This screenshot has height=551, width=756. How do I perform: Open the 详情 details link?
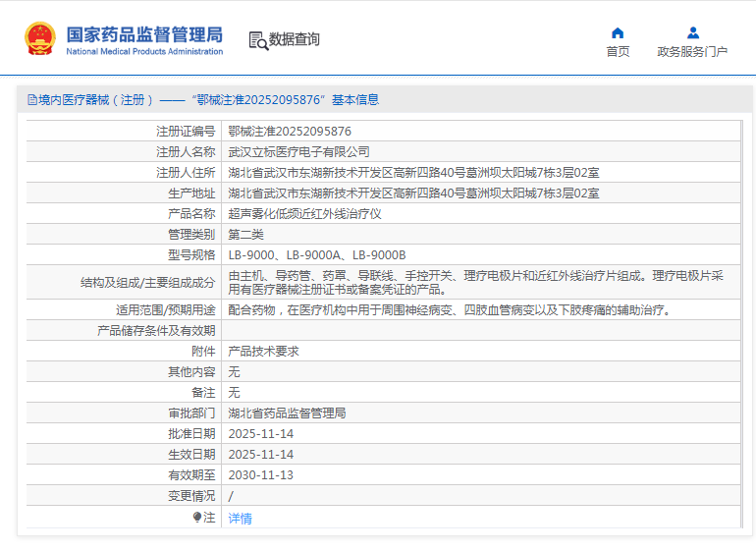pyautogui.click(x=240, y=518)
